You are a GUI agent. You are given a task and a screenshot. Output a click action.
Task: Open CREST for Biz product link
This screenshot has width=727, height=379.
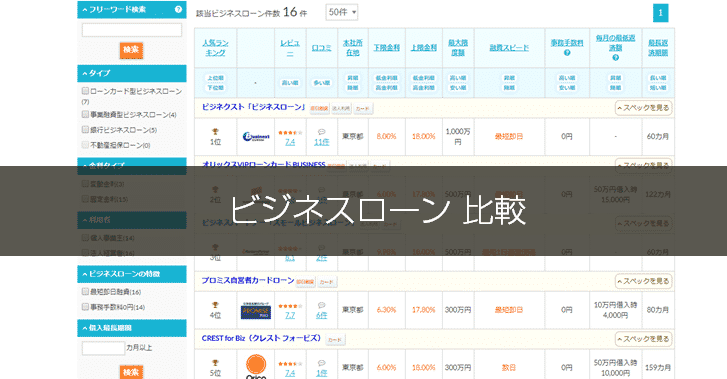[261, 338]
